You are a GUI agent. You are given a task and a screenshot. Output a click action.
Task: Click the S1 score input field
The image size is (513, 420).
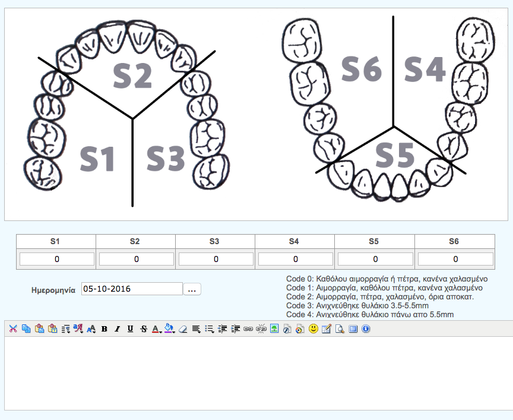coord(57,259)
